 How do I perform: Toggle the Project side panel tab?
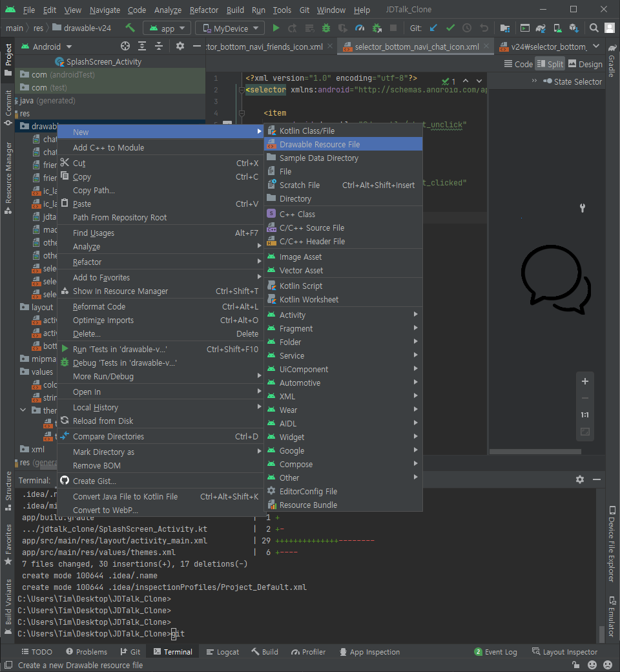(x=8, y=59)
